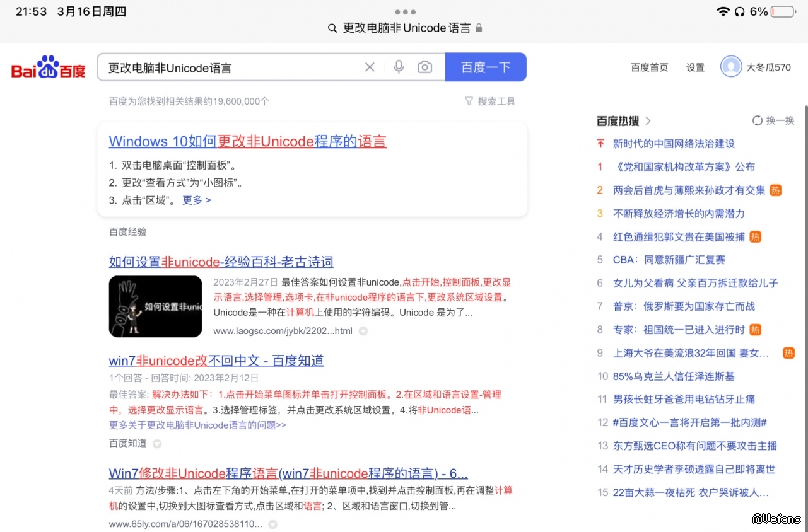Click the Baidu search input field
The height and width of the screenshot is (532, 808).
230,67
